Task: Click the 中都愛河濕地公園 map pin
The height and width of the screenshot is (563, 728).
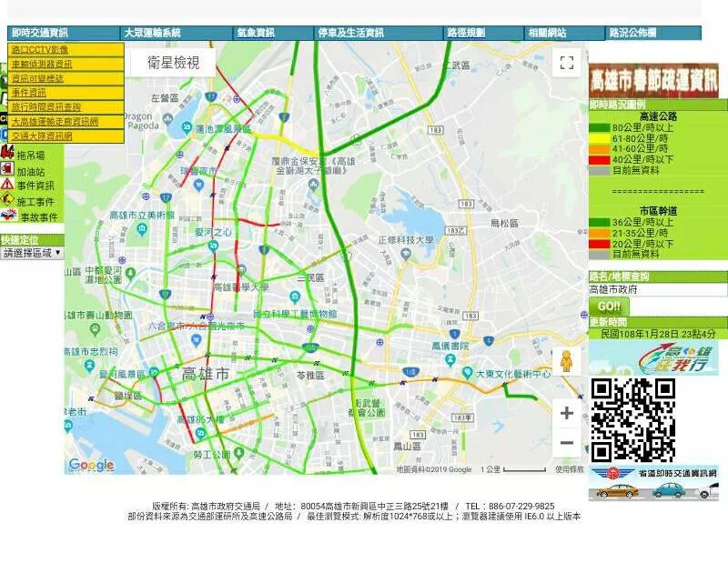Action: coord(130,273)
